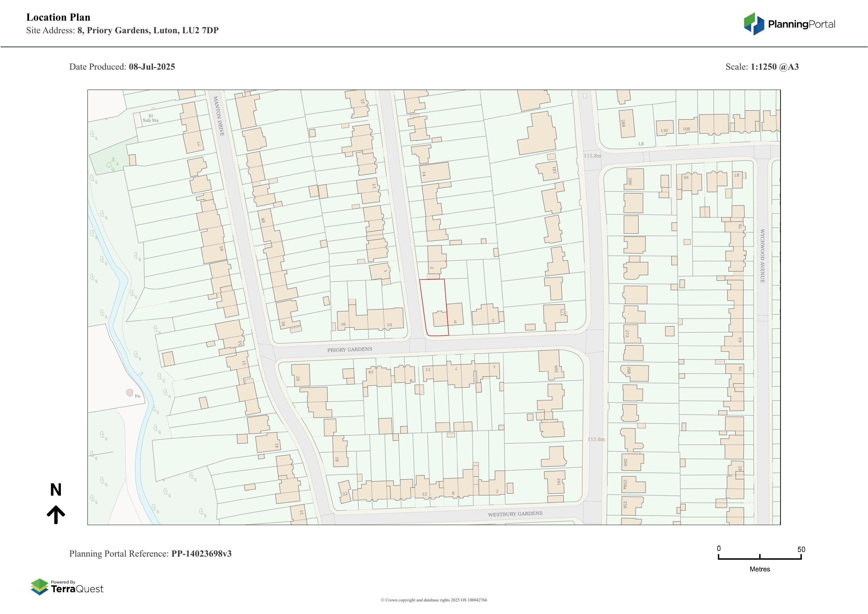Click the Westbury Gardens street label
Viewport: 868px width, 614px height.
click(515, 514)
